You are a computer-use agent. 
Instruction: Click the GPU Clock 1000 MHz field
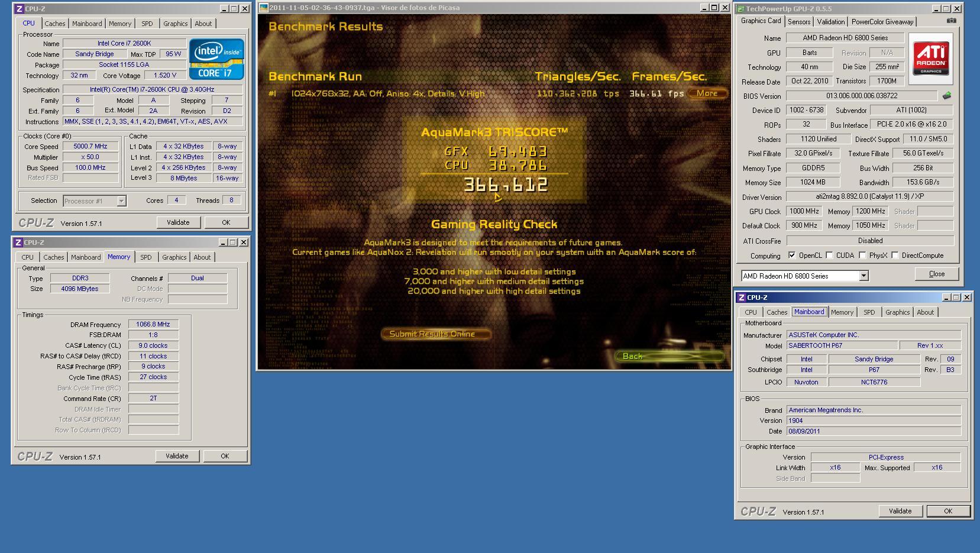point(805,211)
